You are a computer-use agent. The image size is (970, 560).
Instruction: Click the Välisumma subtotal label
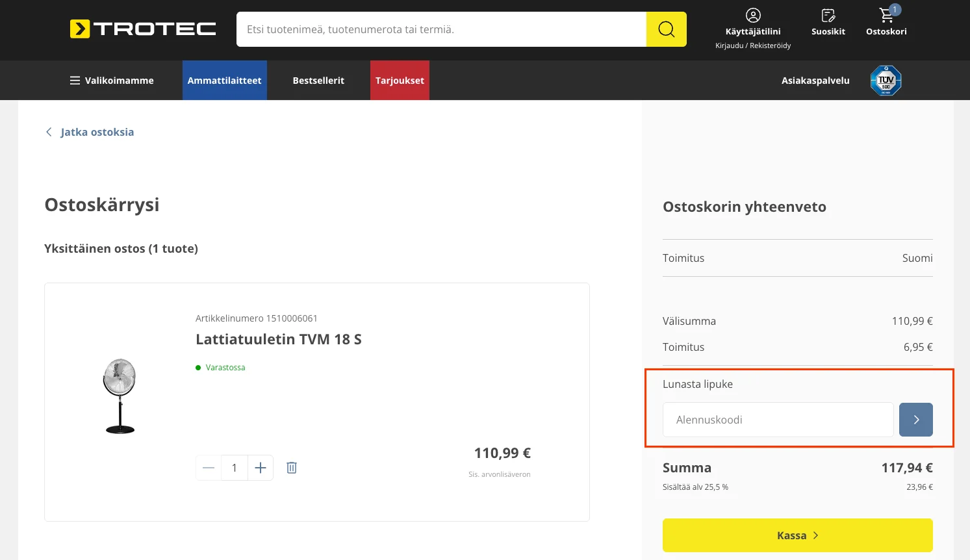[689, 321]
